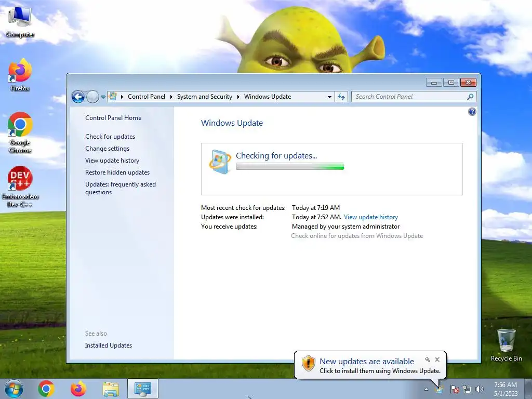
Task: Click the network tray icon
Action: (x=467, y=389)
